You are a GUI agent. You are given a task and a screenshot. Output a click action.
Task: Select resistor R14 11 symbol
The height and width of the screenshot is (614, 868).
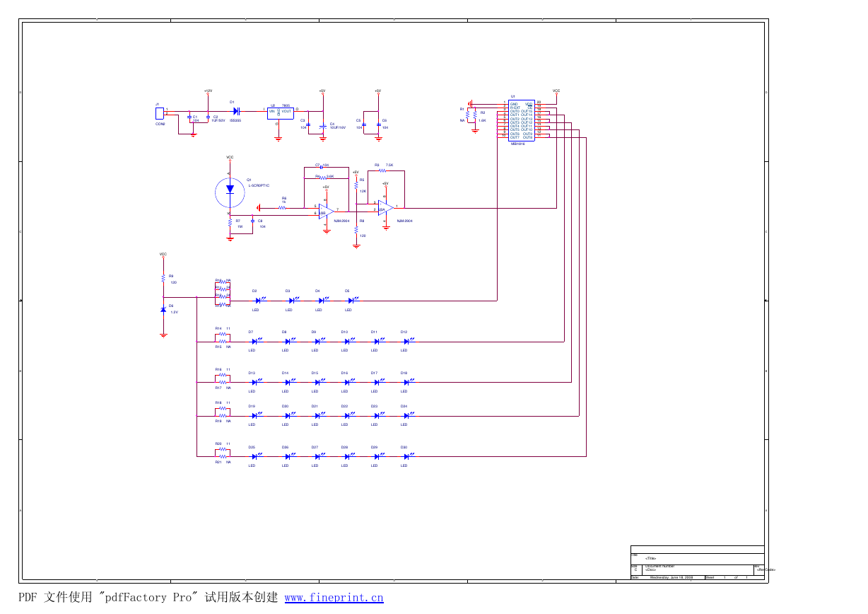point(223,334)
